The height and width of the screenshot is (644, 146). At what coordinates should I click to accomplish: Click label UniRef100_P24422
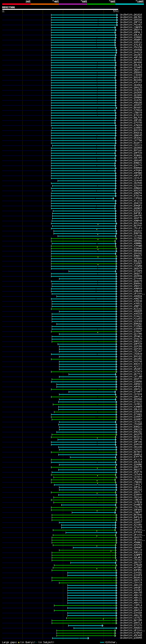point(131,316)
